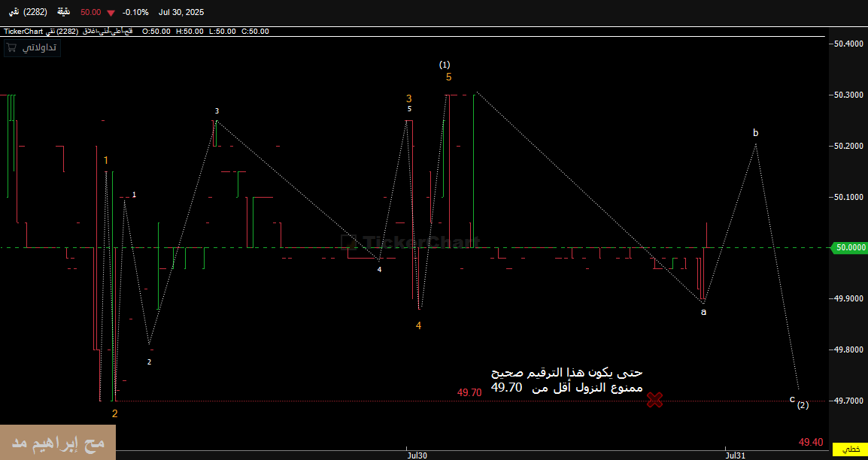Select the Arabic annotation حتى يكون هذا الترقيم صحيح
Image resolution: width=868 pixels, height=460 pixels.
click(x=567, y=374)
